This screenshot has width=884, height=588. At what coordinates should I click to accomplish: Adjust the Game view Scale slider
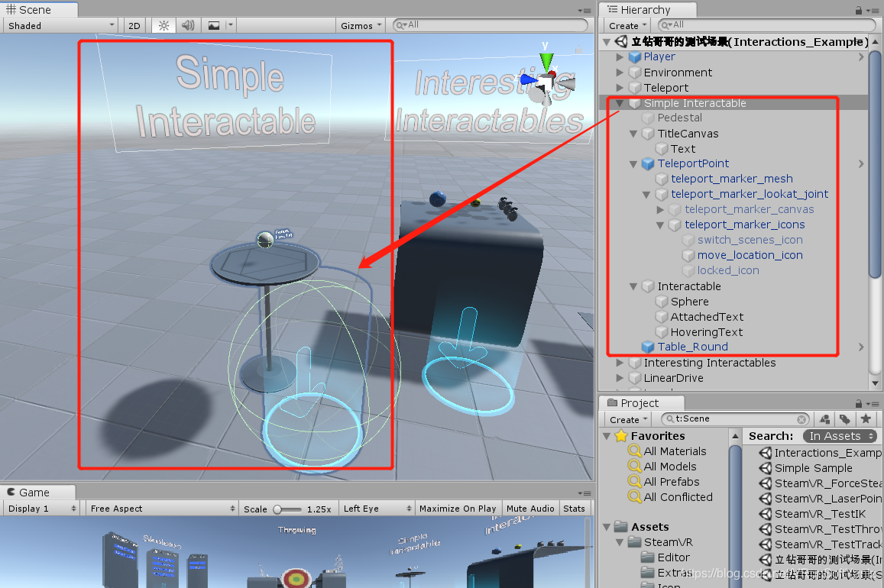coord(287,509)
